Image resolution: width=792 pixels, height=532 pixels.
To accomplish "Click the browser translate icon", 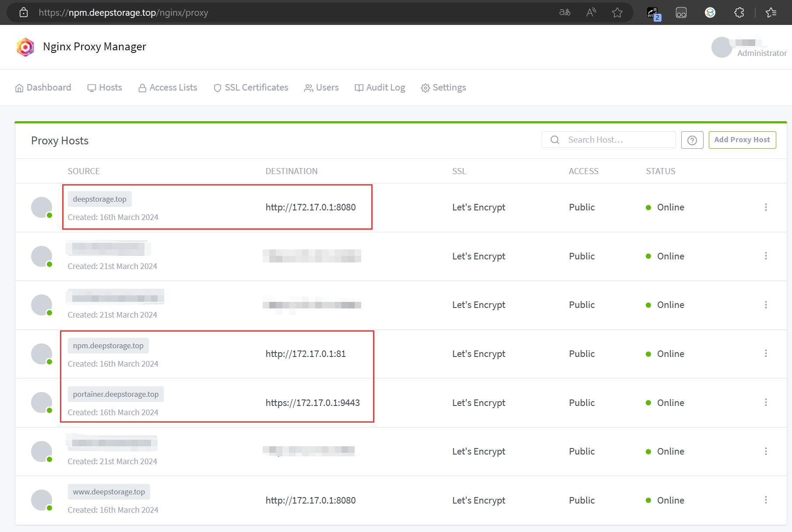I will (565, 12).
